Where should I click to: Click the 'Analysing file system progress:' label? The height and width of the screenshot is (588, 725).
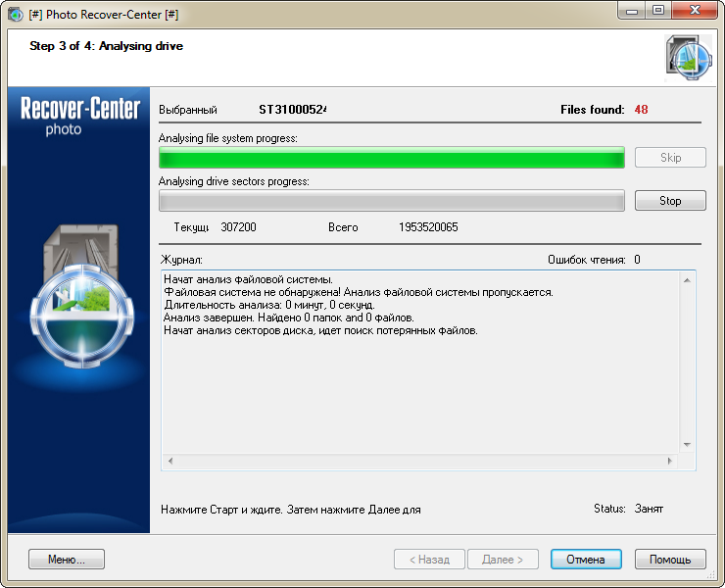tap(228, 138)
